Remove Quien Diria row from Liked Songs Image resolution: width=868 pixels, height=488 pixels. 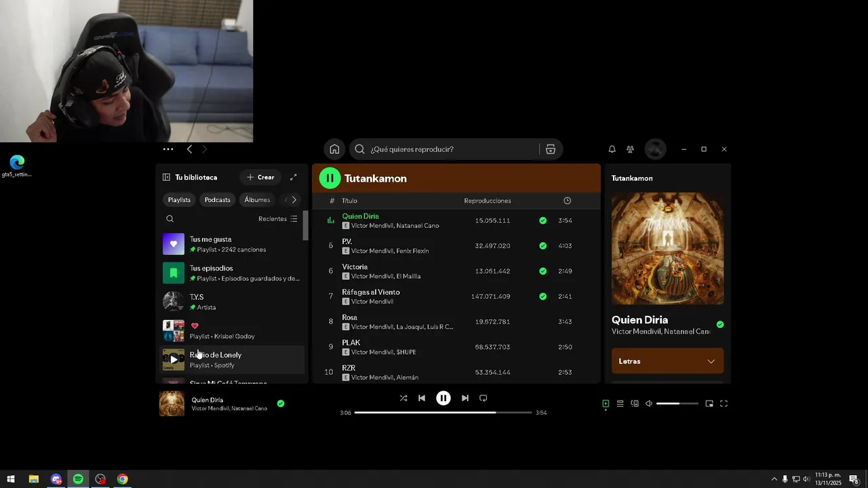pos(542,221)
